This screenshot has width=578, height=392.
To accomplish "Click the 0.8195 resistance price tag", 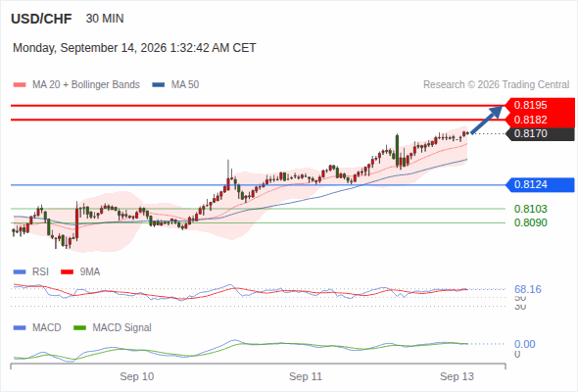I will click(x=540, y=105).
